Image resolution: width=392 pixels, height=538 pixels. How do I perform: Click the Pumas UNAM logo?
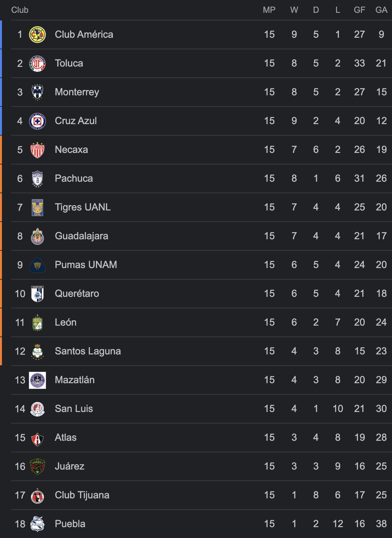tap(37, 265)
